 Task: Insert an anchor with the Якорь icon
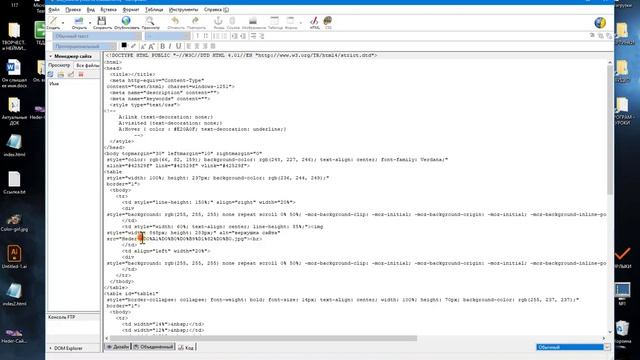coord(218,21)
